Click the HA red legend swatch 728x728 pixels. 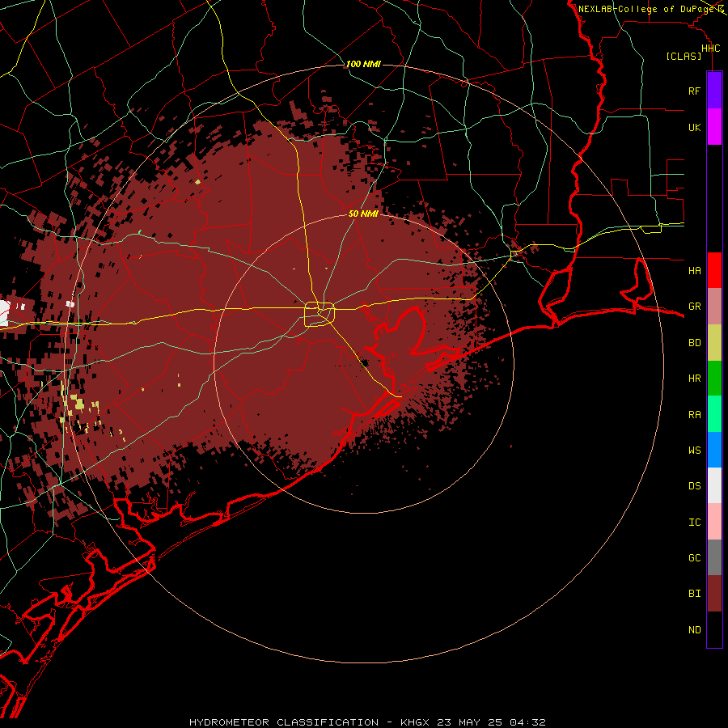click(714, 270)
